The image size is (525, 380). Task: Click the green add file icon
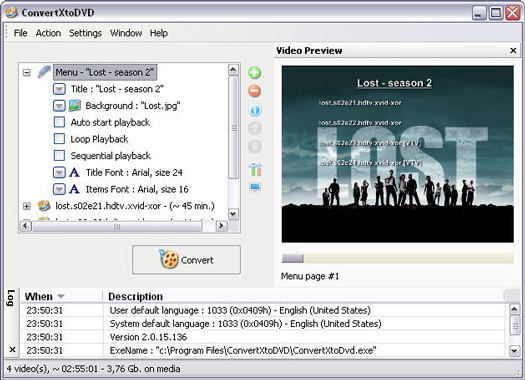point(254,73)
